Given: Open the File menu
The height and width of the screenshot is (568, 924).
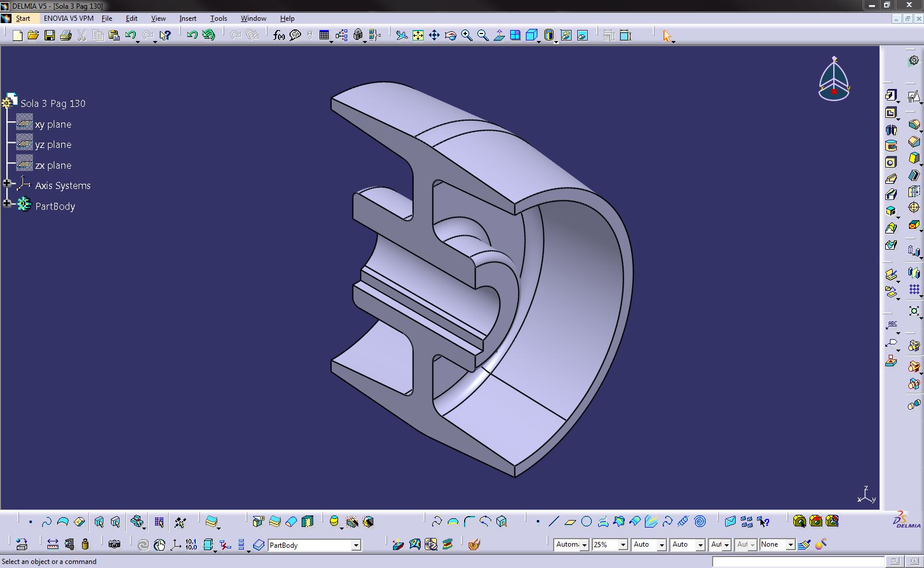Looking at the screenshot, I should click(x=107, y=18).
